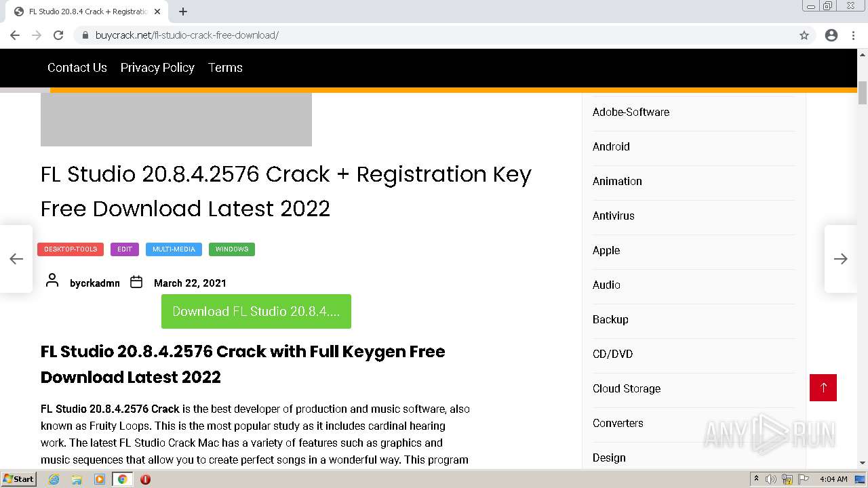
Task: Open CD/DVD category
Action: [612, 354]
